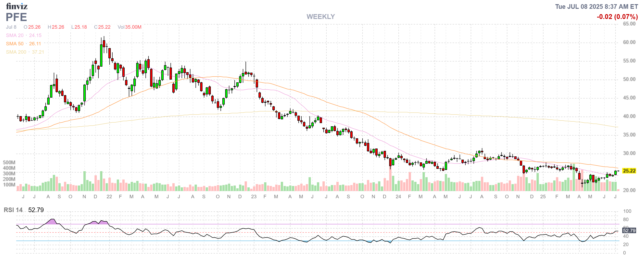Select the SMA 20 legend label
The height and width of the screenshot is (260, 644).
[x=15, y=35]
